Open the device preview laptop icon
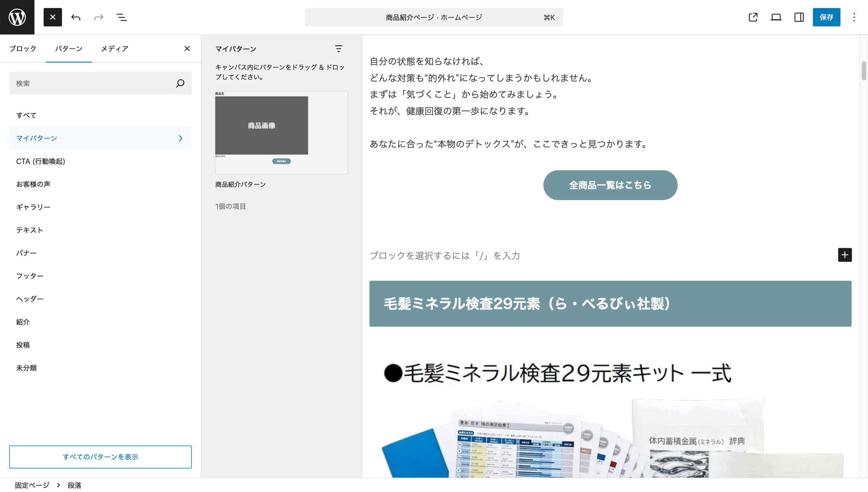This screenshot has width=868, height=492. (776, 17)
